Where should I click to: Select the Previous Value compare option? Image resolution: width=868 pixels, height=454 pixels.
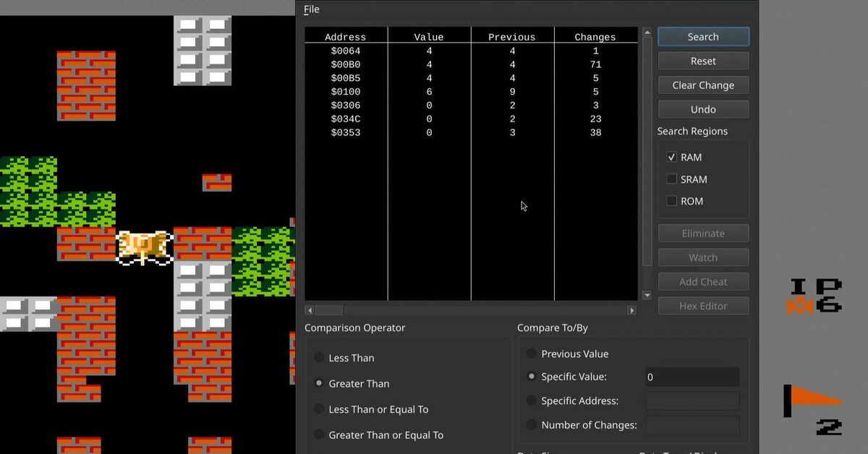pos(532,354)
